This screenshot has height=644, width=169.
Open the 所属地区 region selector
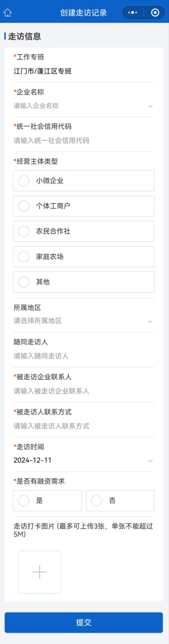point(84,321)
